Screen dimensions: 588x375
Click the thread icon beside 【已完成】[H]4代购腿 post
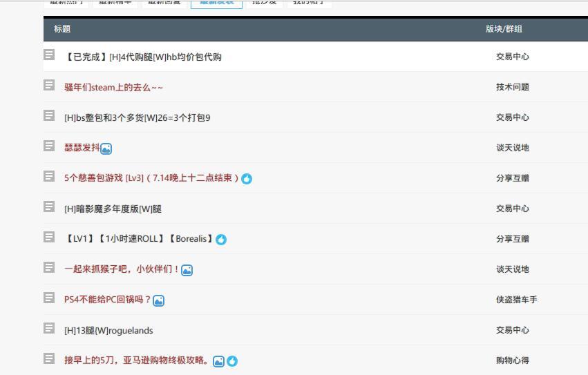coord(49,55)
